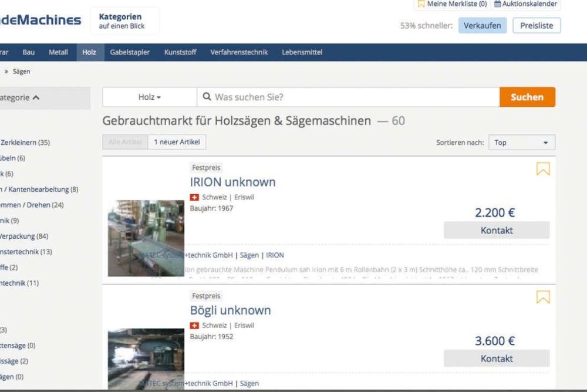Switch to 1 neuer Artikel filter
587x392 pixels.
click(177, 142)
